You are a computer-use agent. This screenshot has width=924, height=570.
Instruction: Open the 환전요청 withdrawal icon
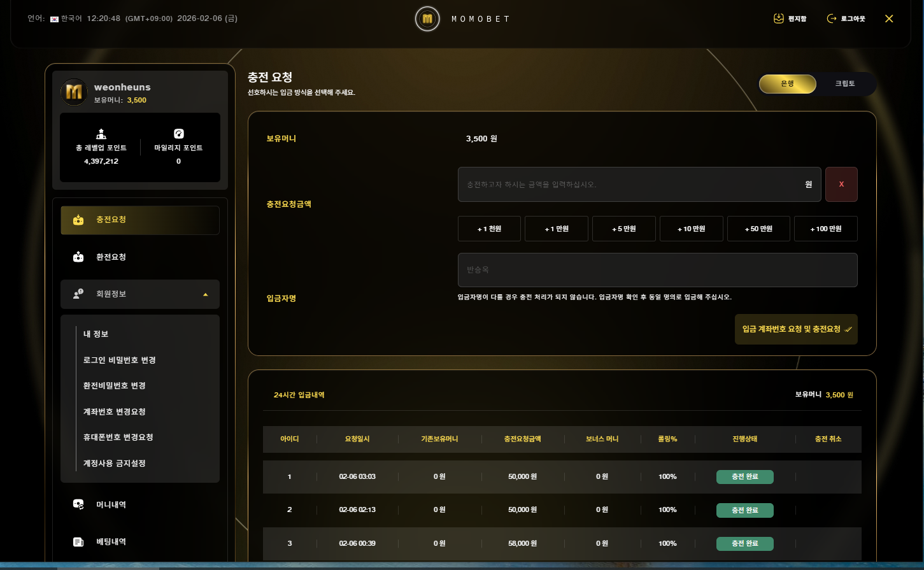point(78,257)
